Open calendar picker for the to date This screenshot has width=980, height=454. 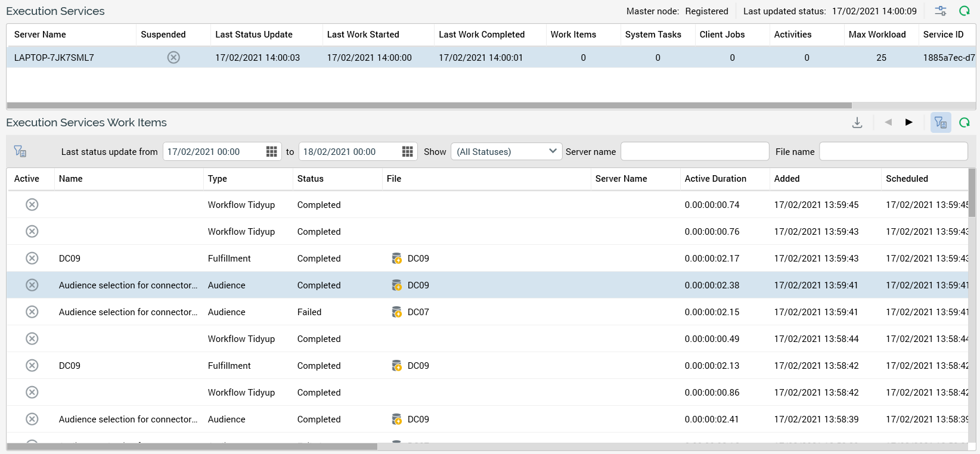pos(407,152)
